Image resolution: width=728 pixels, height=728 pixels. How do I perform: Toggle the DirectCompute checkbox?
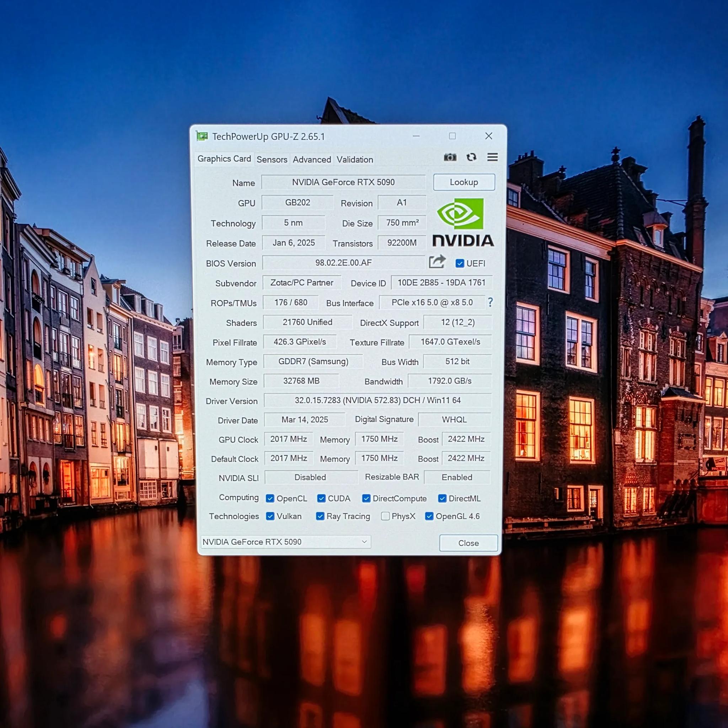(366, 498)
